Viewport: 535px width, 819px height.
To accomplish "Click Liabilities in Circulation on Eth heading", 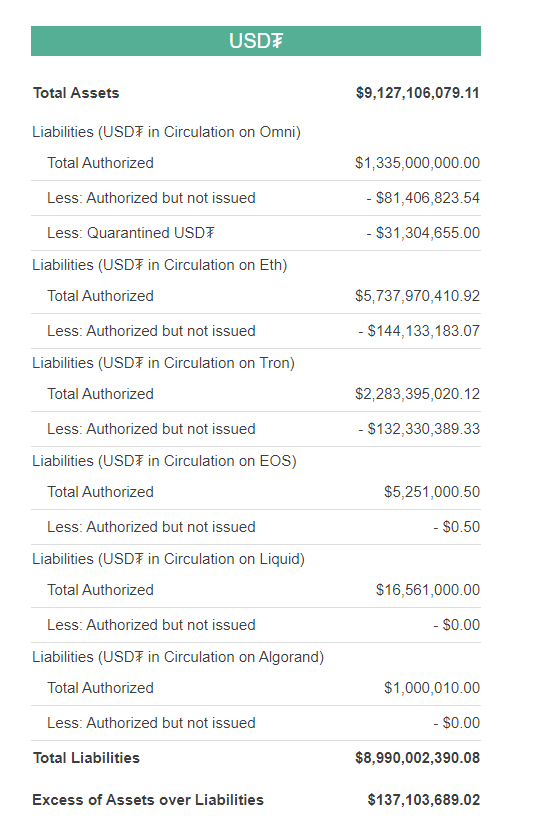I will pos(159,265).
